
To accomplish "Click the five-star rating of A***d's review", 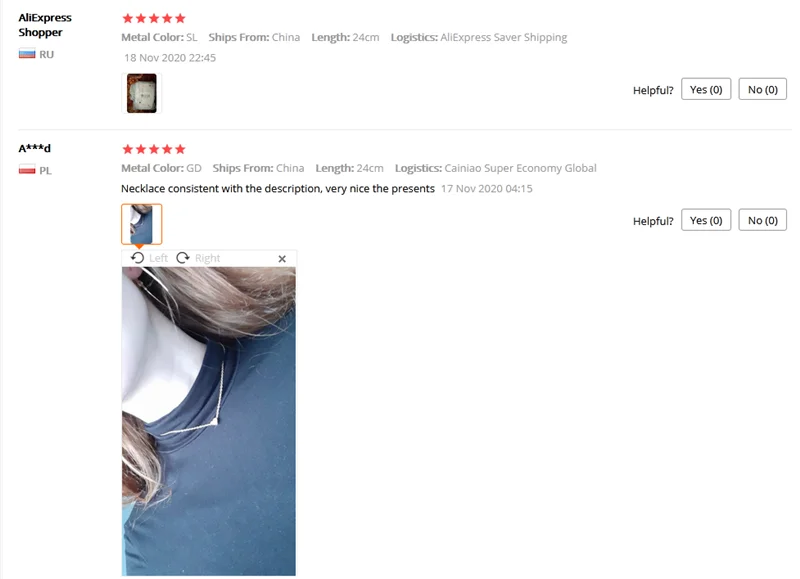I will pos(154,149).
